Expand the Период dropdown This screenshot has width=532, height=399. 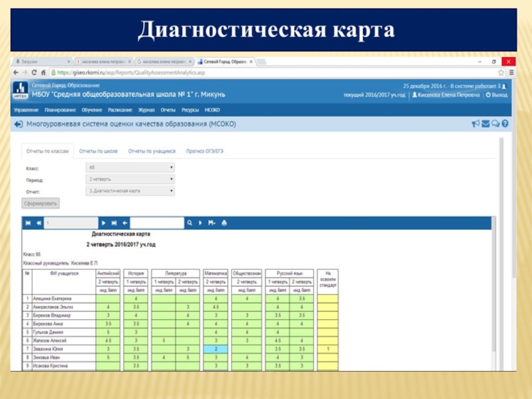coord(131,180)
